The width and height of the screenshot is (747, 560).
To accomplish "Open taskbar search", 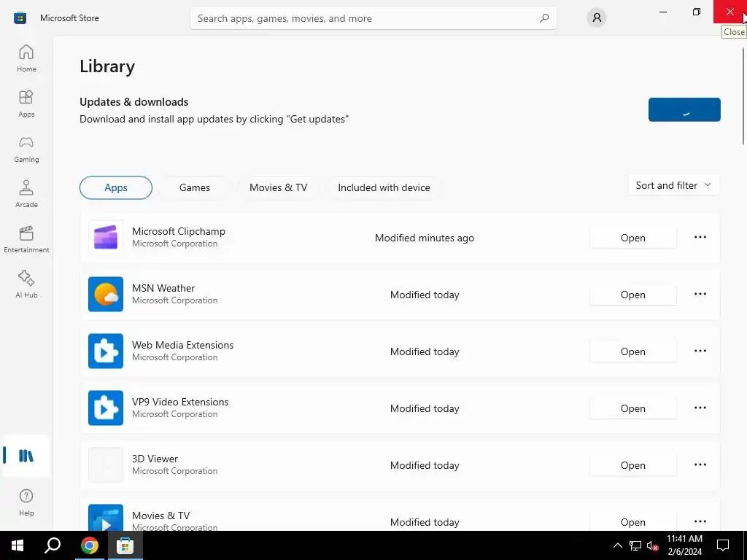I will (53, 545).
